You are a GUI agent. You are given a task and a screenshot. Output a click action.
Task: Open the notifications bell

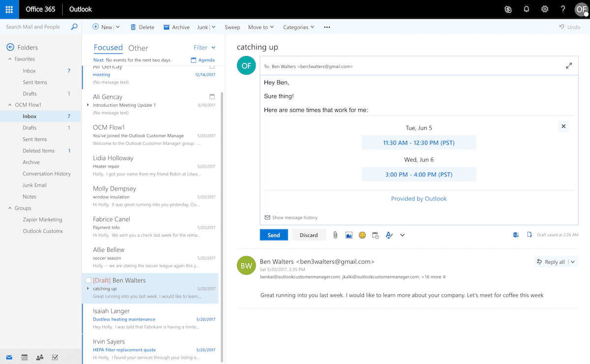[527, 9]
